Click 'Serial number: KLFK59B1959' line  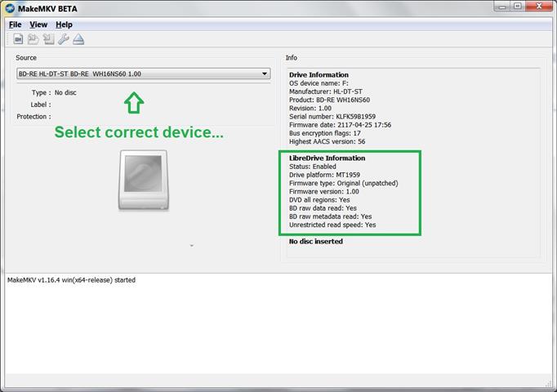point(332,117)
